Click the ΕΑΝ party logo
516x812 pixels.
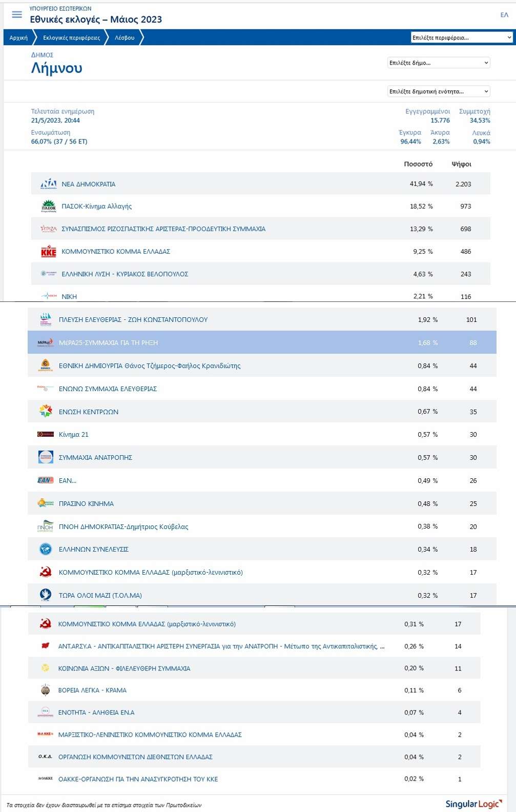(x=46, y=480)
